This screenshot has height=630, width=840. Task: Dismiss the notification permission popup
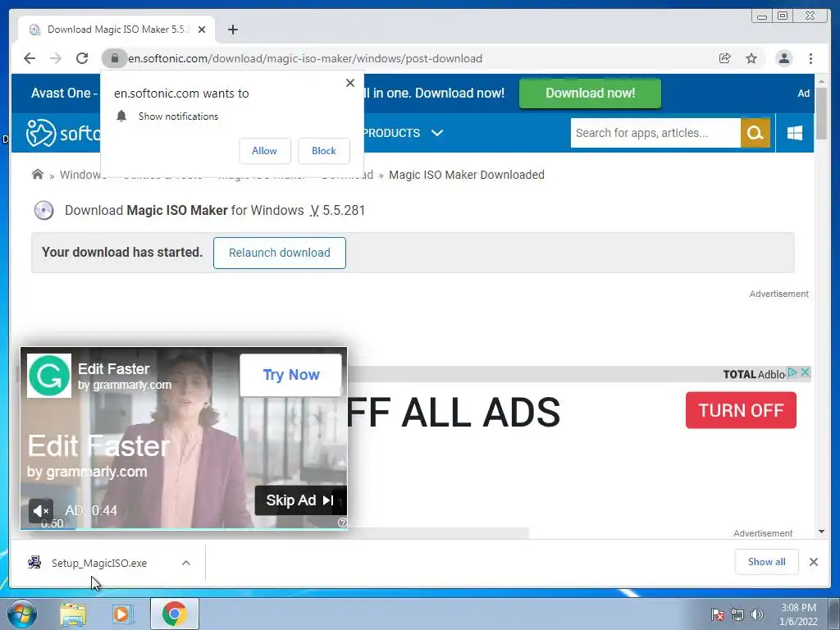tap(350, 83)
